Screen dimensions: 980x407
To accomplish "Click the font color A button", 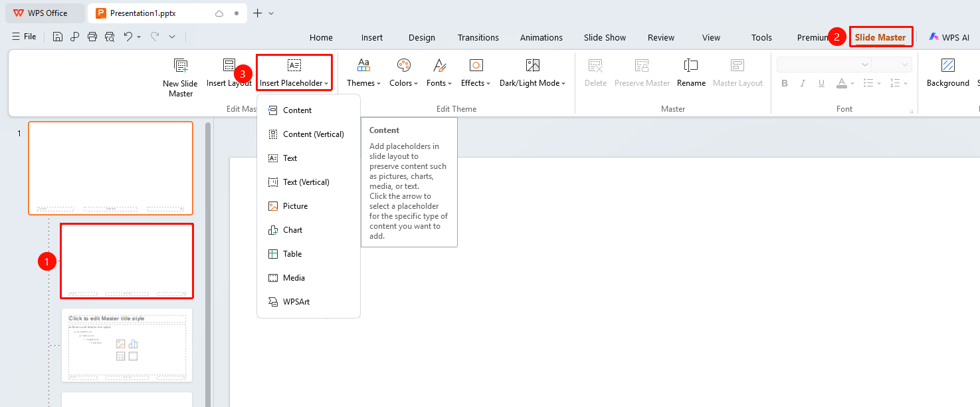I will pyautogui.click(x=841, y=83).
